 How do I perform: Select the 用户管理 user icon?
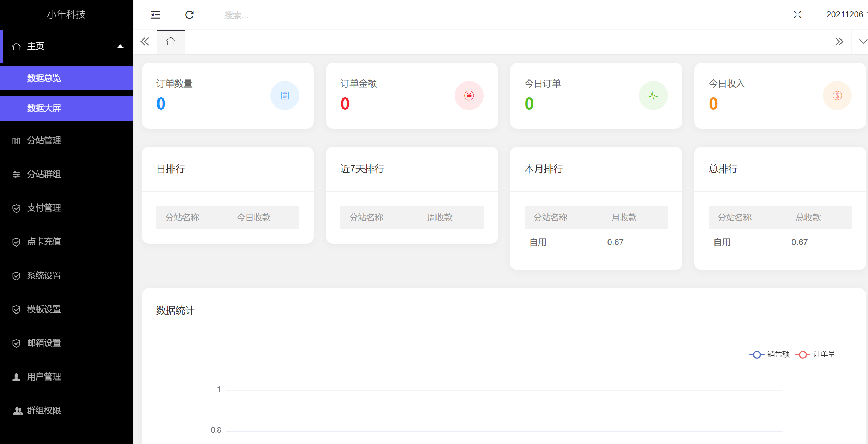16,377
